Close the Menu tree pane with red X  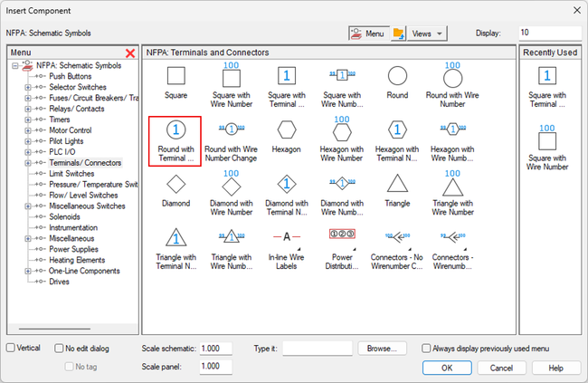pos(130,53)
